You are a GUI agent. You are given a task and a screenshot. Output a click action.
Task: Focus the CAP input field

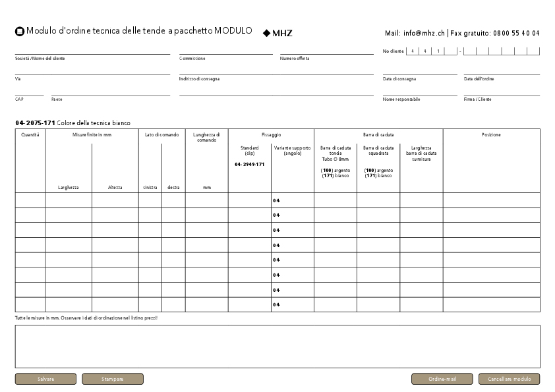pos(29,92)
